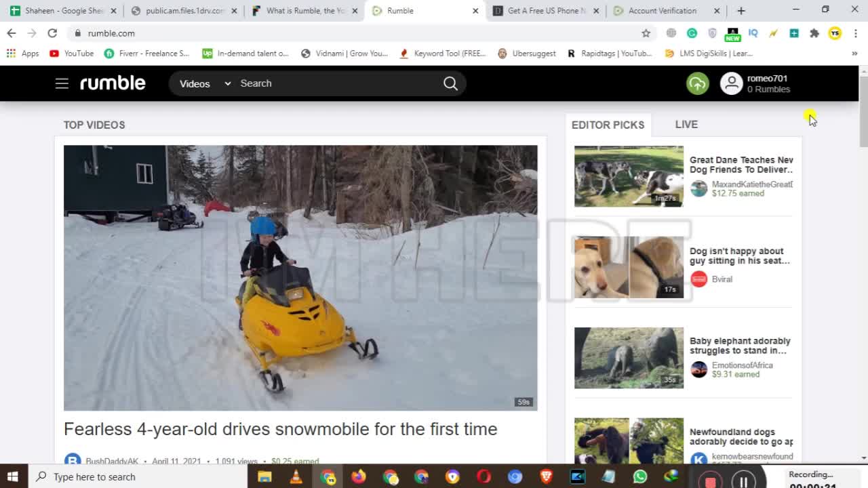Screen dimensions: 868x488
Task: Switch to Shaheen Google Sheets tab
Action: pyautogui.click(x=64, y=11)
